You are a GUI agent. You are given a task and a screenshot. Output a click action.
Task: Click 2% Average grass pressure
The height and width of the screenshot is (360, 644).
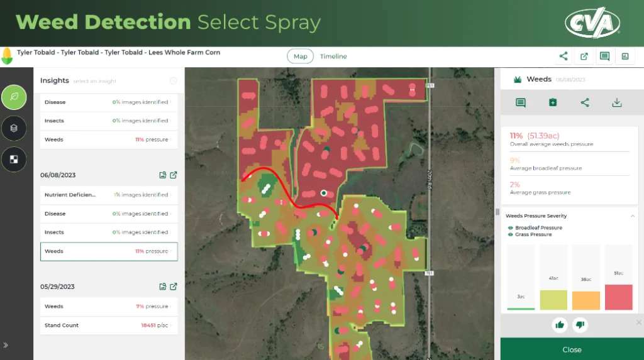point(540,188)
